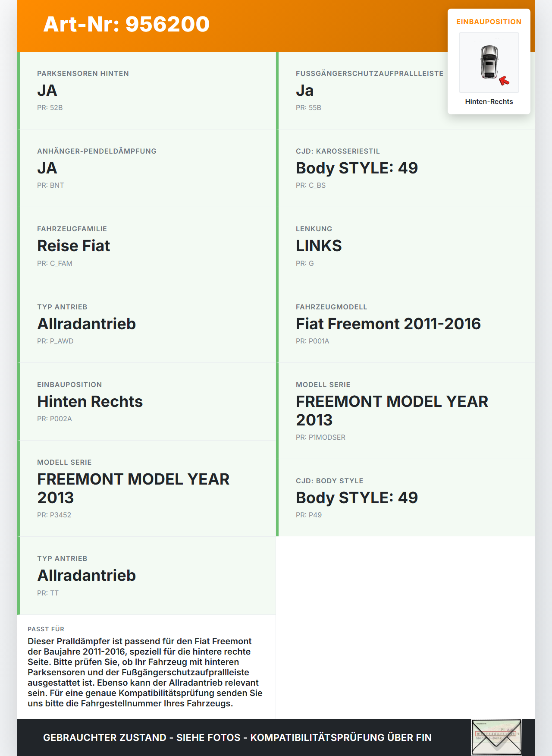Click "Body STYLE: 49" with PR: P49

pyautogui.click(x=357, y=498)
